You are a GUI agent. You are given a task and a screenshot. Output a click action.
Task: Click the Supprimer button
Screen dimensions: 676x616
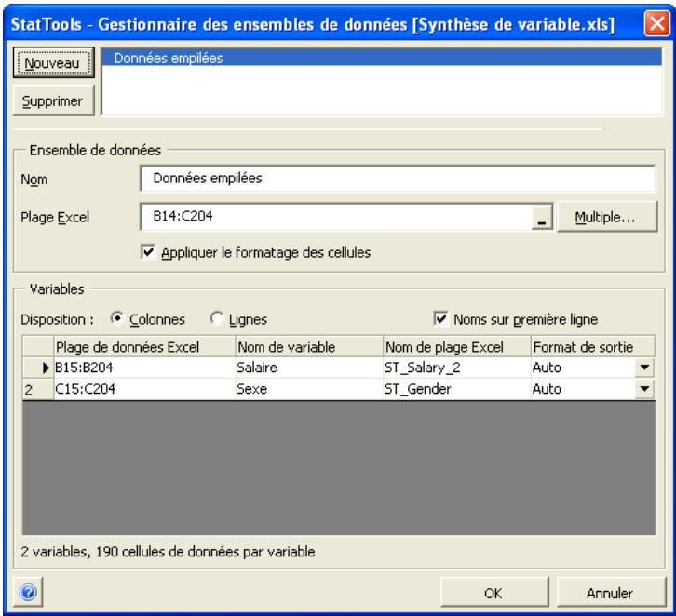53,100
